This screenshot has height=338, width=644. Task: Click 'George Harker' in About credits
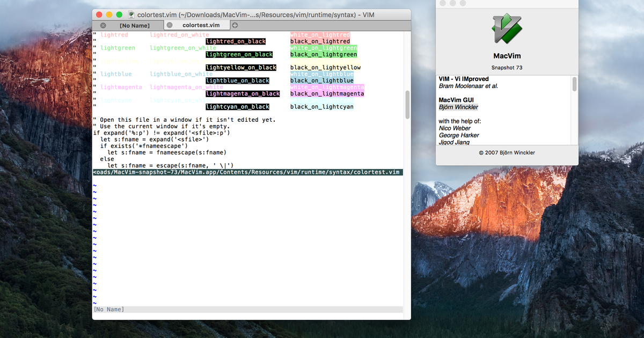[459, 135]
